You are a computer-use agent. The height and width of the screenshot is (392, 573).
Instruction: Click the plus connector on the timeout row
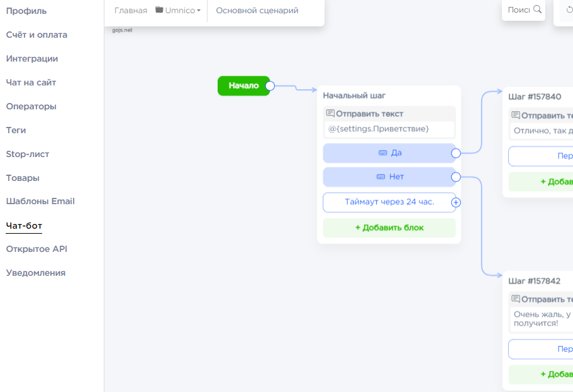tap(456, 202)
